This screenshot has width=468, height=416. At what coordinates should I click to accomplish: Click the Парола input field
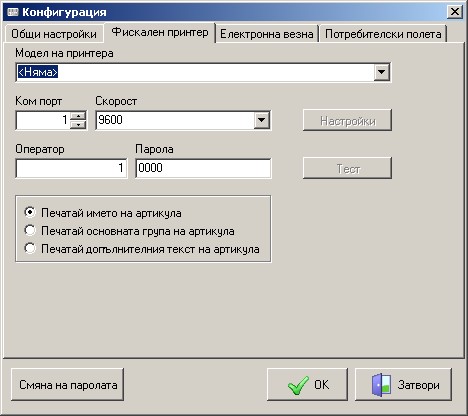pyautogui.click(x=203, y=168)
